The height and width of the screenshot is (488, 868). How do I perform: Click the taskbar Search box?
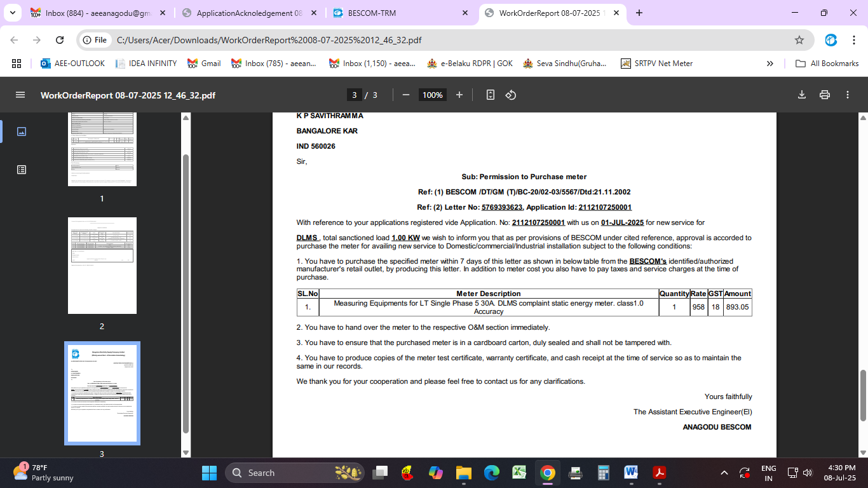[x=296, y=473]
